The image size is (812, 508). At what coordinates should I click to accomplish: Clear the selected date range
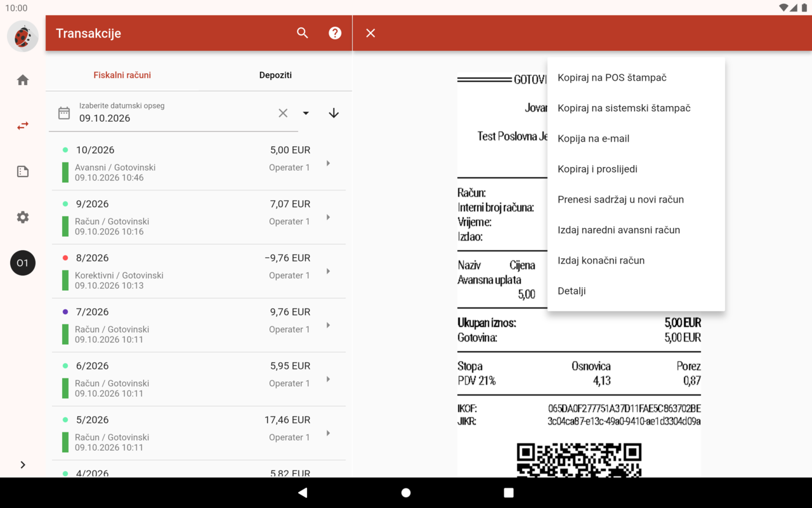click(283, 113)
